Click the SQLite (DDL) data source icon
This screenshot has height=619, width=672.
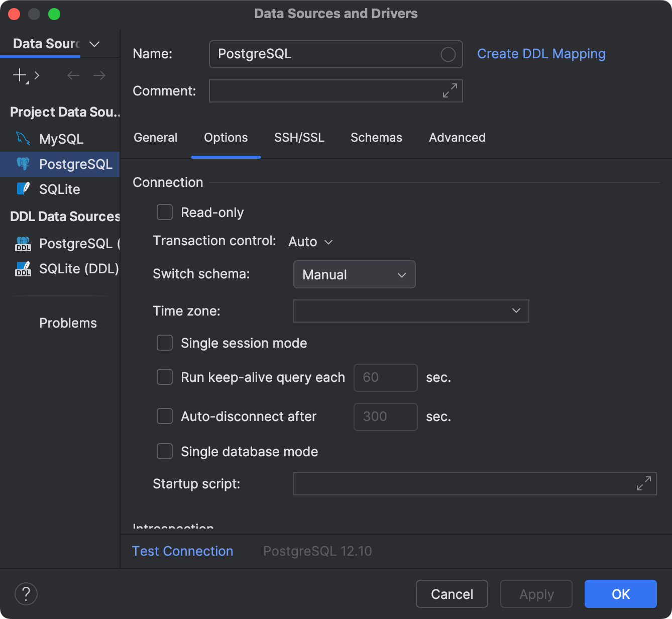23,269
